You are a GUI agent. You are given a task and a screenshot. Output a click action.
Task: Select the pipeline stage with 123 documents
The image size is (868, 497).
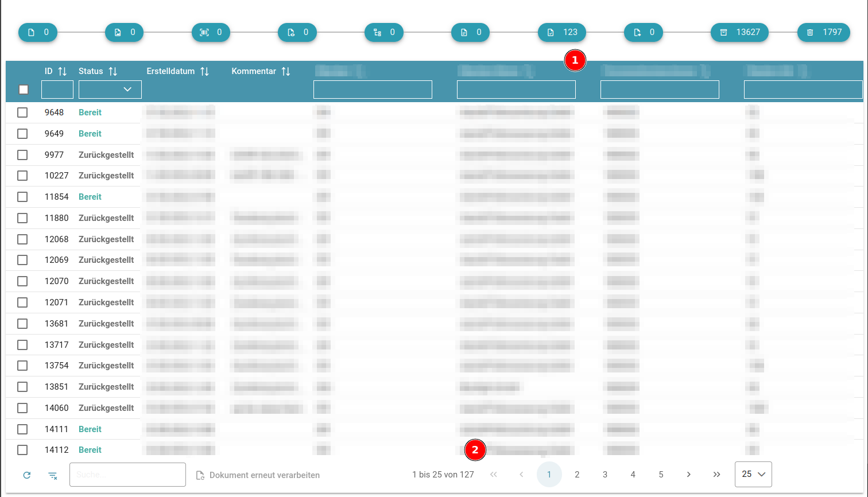561,32
